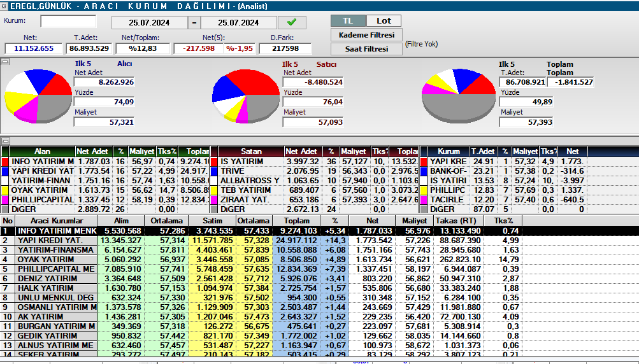Screen dimensions: 639x364
Task: Click magenta swatch beside TACIRLE
Action: (x=424, y=200)
